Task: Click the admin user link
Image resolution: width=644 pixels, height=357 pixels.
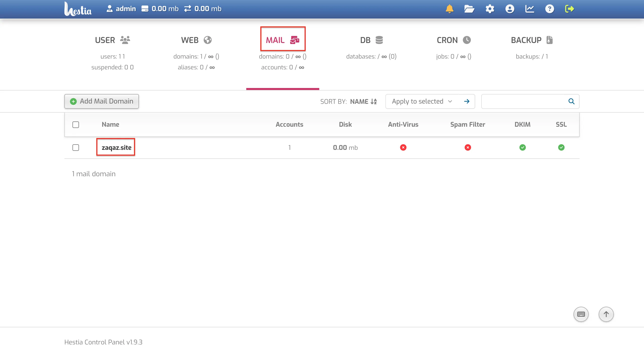Action: click(121, 9)
